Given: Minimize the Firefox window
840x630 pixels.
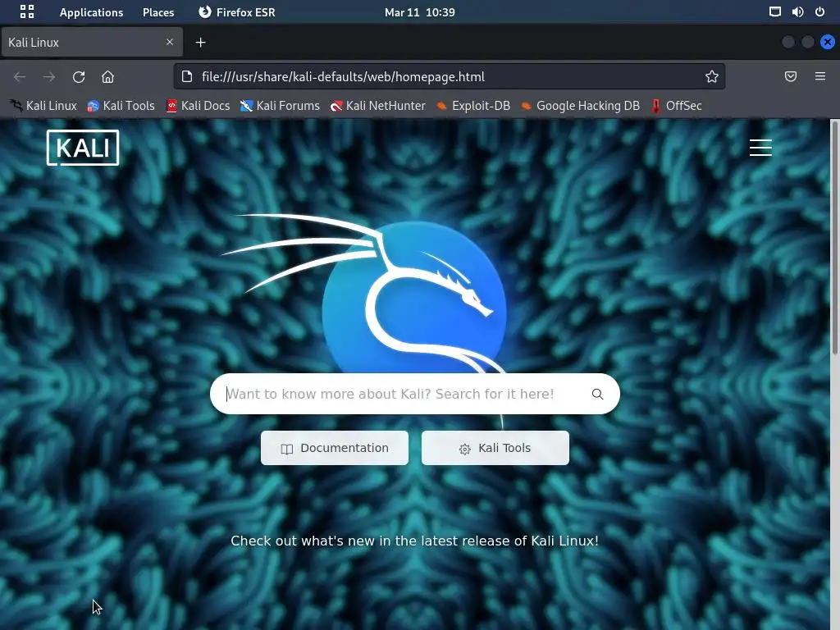Looking at the screenshot, I should click(788, 42).
